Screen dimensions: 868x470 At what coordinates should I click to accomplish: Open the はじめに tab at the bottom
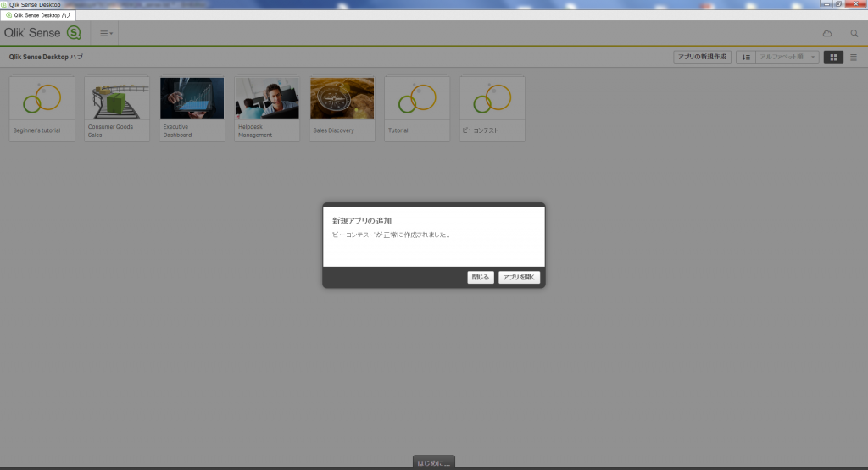click(434, 462)
